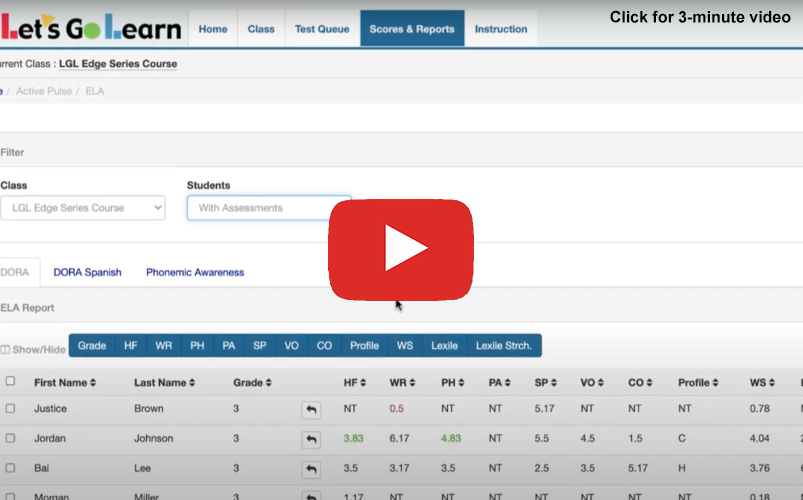Click the Show/Hide columns icon

(x=6, y=349)
